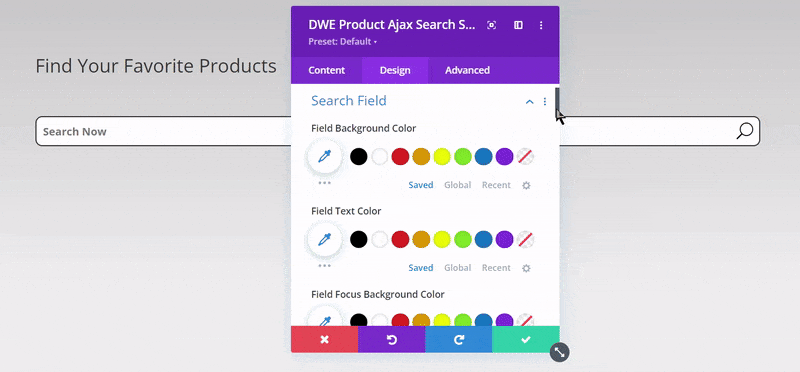This screenshot has width=800, height=372.
Task: Switch to the Content tab
Action: pos(327,70)
